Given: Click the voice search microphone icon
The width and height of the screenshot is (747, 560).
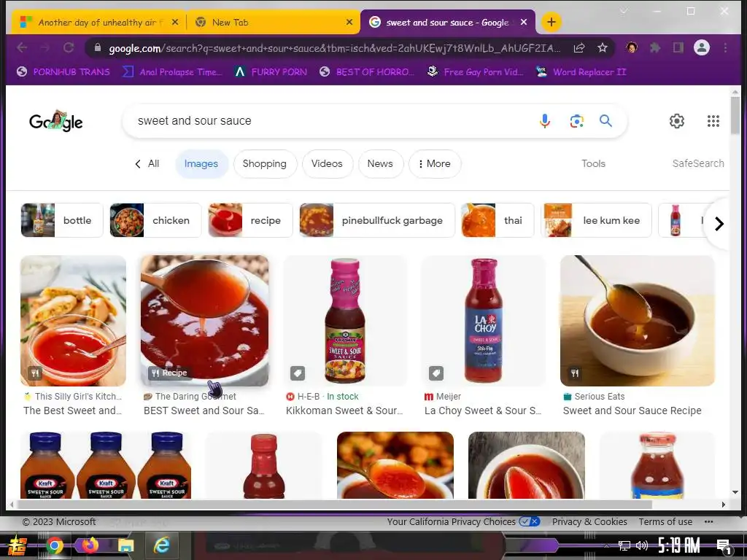Looking at the screenshot, I should pyautogui.click(x=544, y=121).
